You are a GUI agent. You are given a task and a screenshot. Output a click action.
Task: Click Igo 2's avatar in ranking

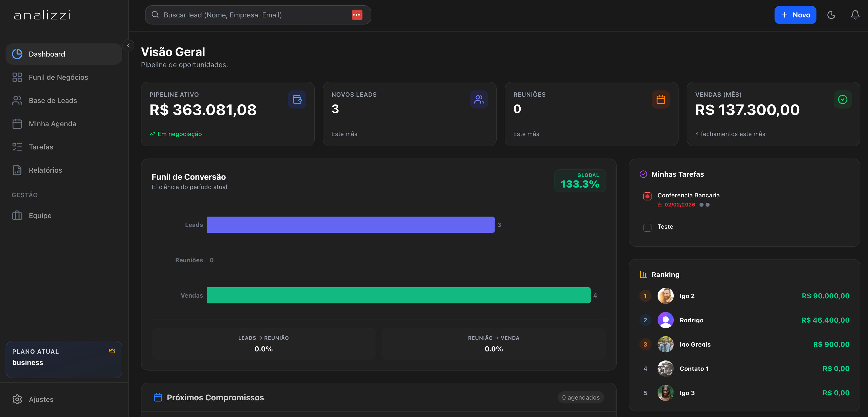click(x=665, y=296)
